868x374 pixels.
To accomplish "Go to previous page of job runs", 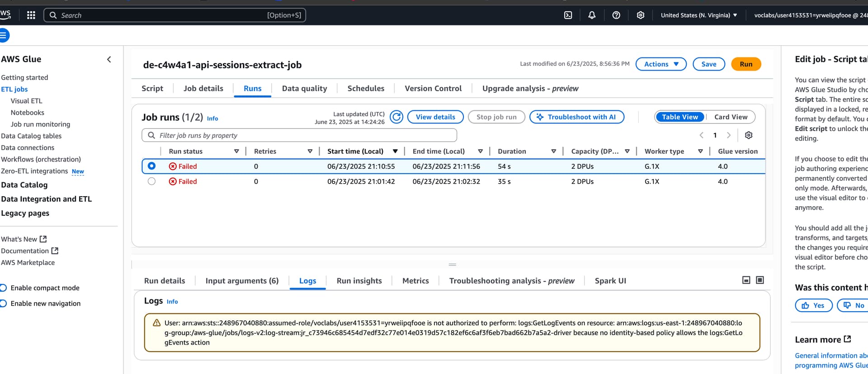I will [702, 135].
